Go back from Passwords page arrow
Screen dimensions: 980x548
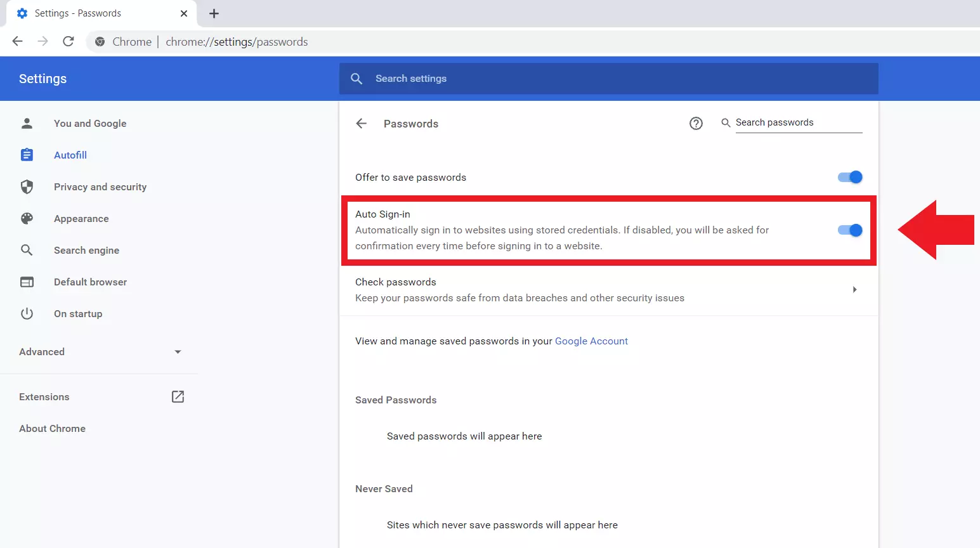tap(362, 124)
